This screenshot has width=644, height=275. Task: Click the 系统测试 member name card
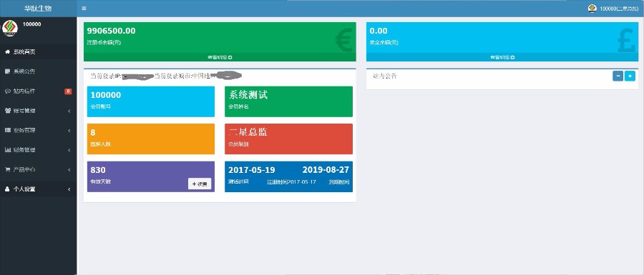point(289,101)
